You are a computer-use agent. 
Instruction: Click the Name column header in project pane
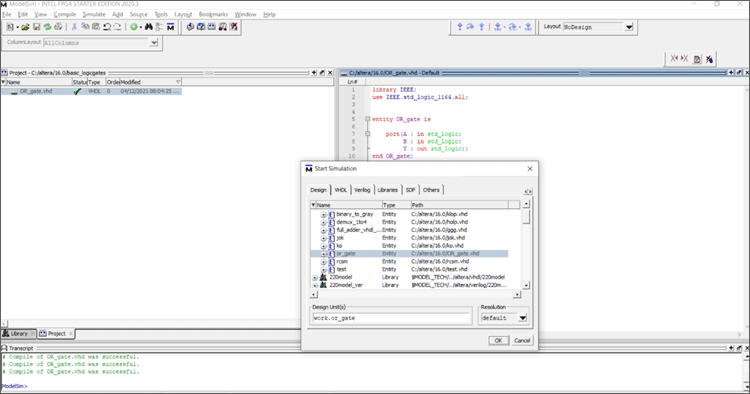(x=38, y=82)
